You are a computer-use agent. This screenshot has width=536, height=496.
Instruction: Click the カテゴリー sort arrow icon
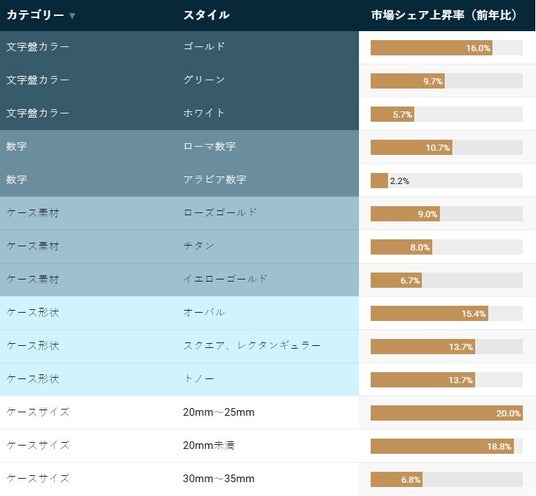[72, 16]
